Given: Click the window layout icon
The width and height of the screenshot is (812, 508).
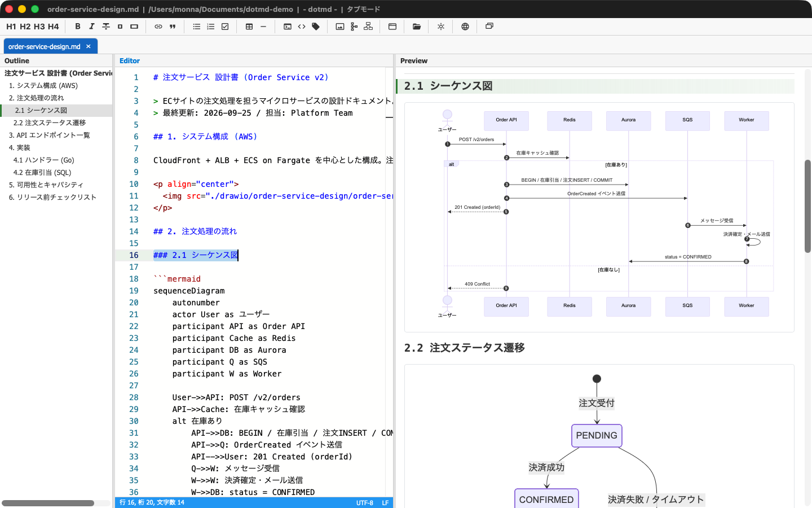Looking at the screenshot, I should tap(392, 27).
